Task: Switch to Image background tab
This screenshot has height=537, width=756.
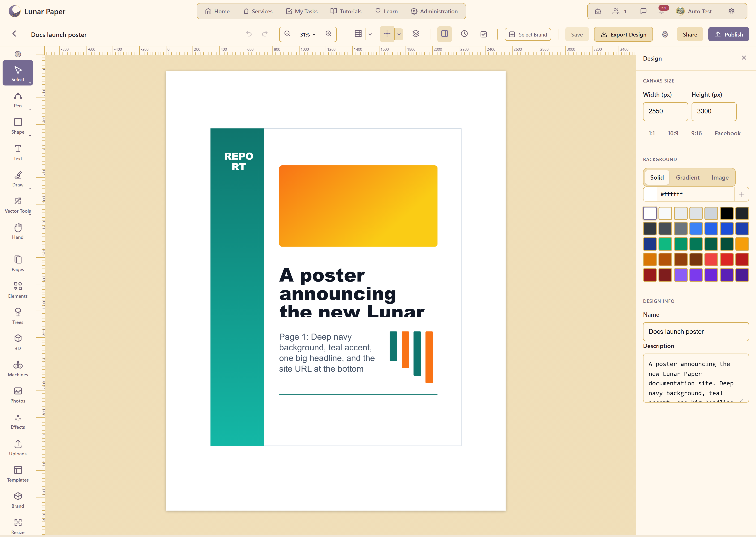Action: coord(720,178)
